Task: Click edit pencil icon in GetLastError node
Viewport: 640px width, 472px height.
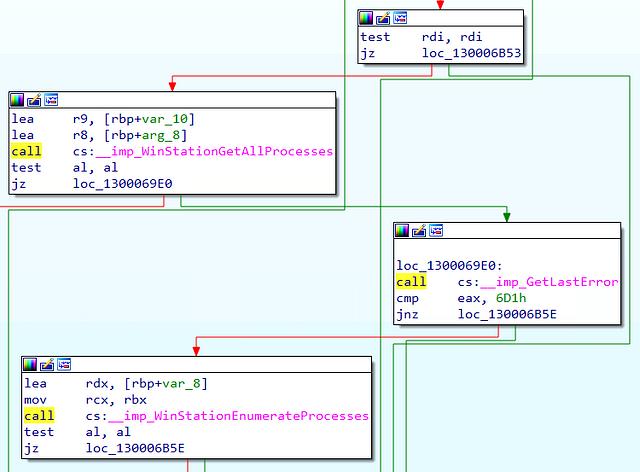Action: point(419,231)
